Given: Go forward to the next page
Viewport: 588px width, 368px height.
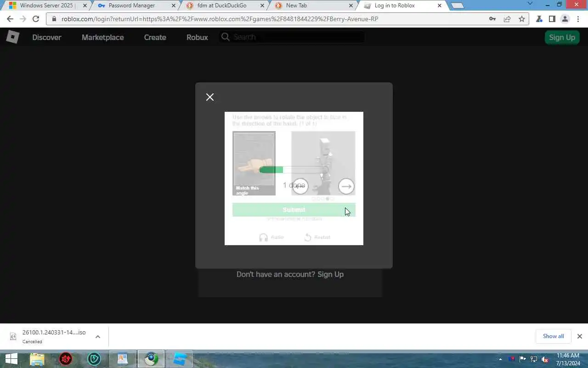Looking at the screenshot, I should [23, 19].
